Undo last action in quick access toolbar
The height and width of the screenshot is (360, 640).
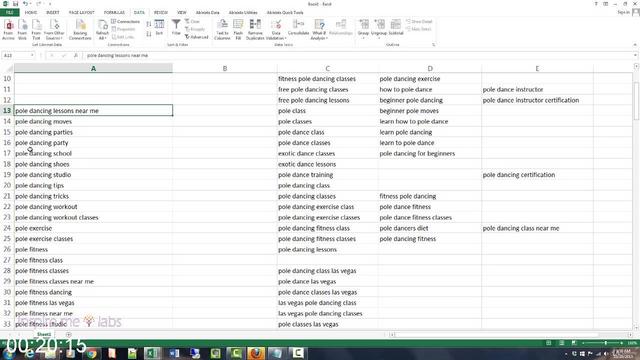pos(25,4)
